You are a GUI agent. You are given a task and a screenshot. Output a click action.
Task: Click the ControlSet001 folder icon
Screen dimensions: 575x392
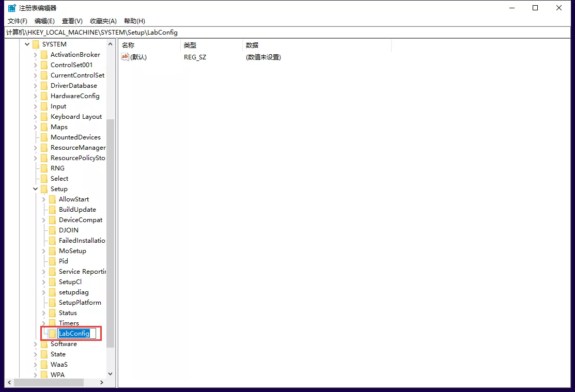pos(44,65)
